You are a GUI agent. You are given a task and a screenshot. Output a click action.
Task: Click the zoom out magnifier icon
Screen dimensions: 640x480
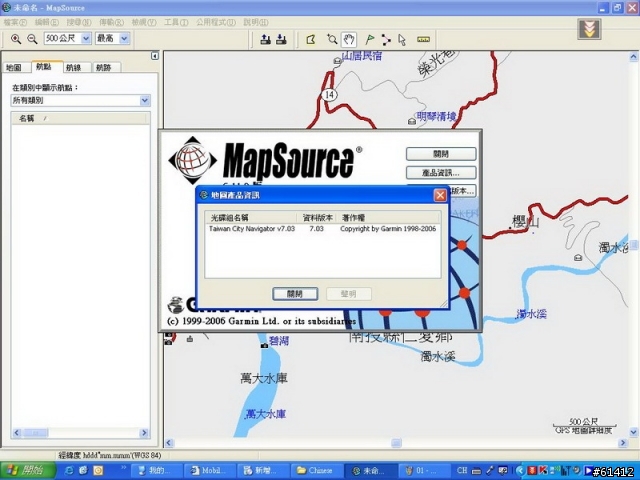[x=32, y=39]
